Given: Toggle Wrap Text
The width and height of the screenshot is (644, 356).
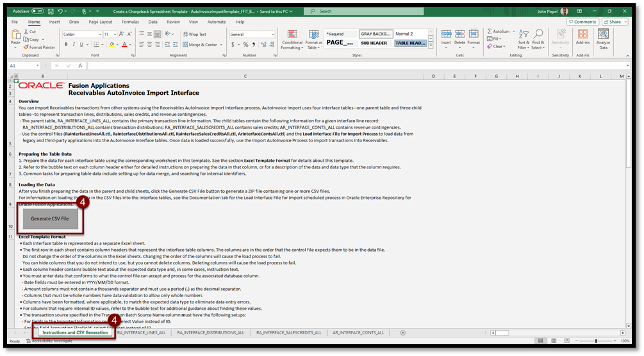Looking at the screenshot, I should click(x=195, y=35).
